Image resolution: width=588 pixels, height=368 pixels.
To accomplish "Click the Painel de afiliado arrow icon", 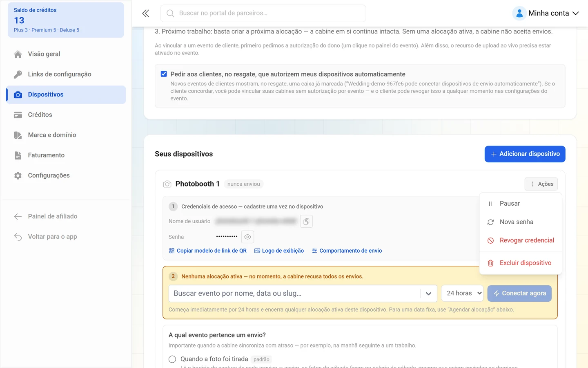I will 18,217.
